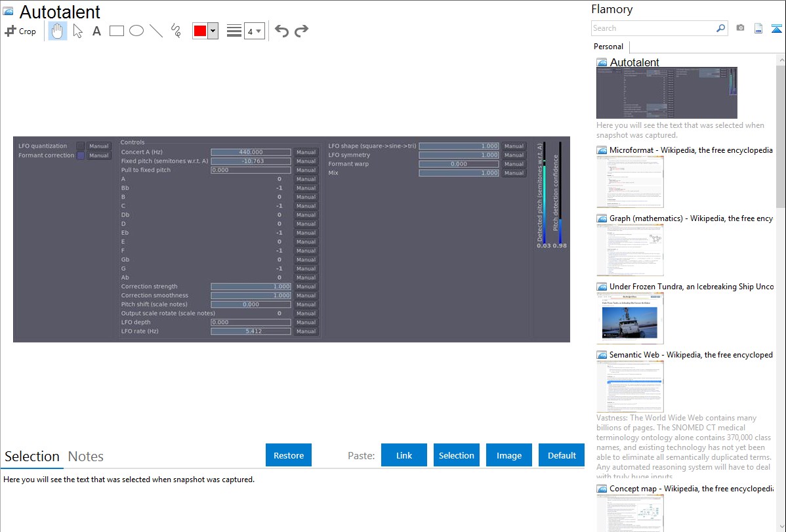Open the Graph (mathematics) page thumbnail
The width and height of the screenshot is (786, 532).
click(630, 251)
